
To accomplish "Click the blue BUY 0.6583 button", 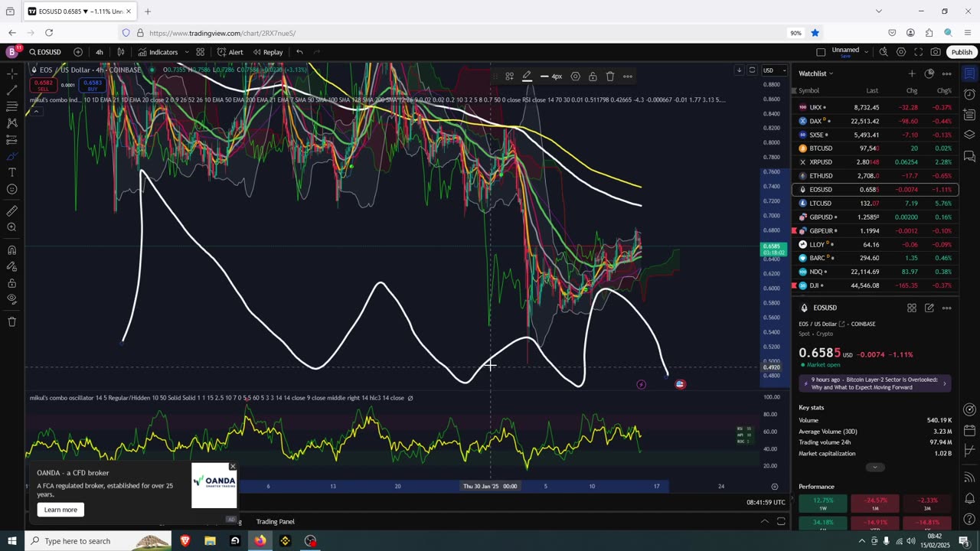I will 93,85.
